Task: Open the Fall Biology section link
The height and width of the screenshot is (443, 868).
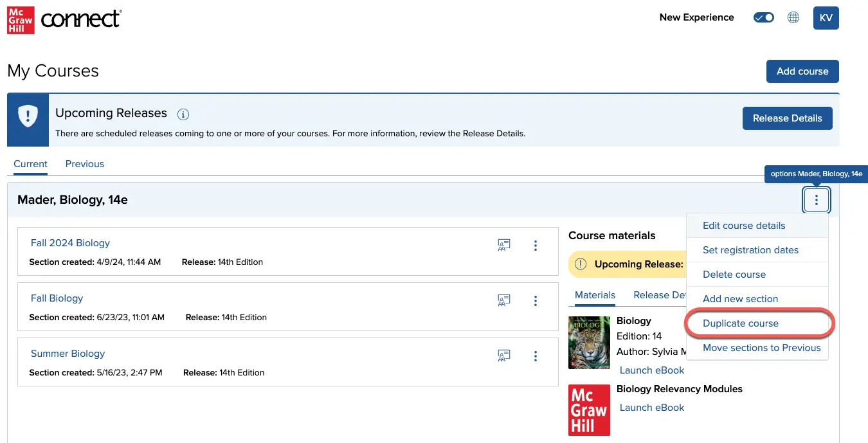Action: tap(57, 298)
